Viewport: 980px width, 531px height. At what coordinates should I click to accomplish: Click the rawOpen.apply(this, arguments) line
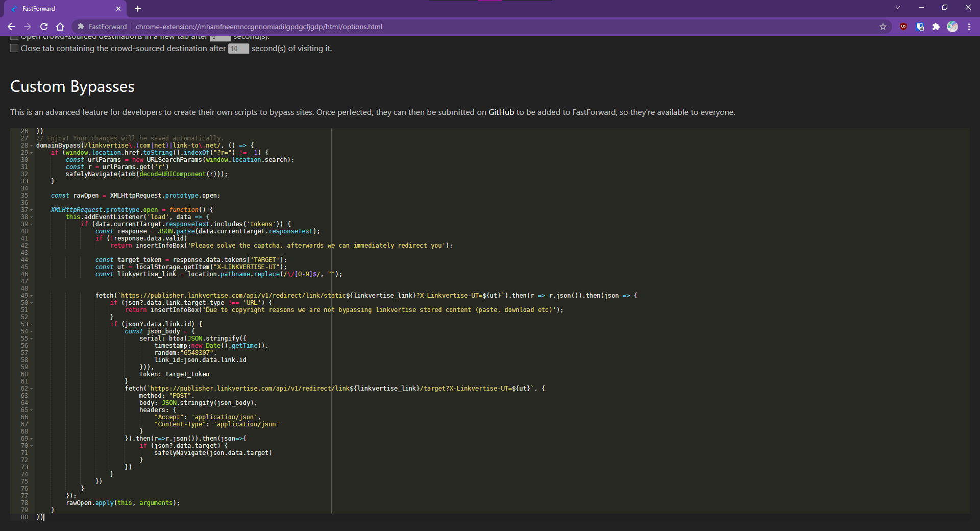(x=123, y=503)
